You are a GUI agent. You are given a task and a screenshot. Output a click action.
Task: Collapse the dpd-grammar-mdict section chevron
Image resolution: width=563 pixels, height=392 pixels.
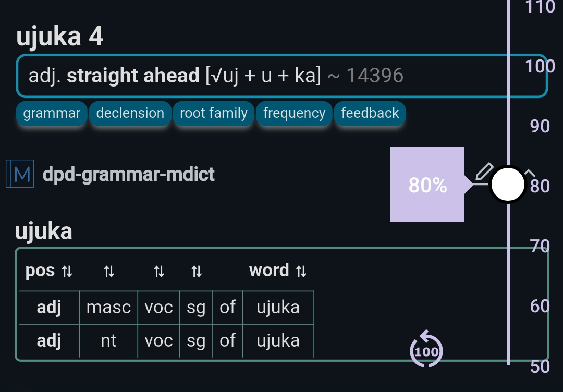530,173
